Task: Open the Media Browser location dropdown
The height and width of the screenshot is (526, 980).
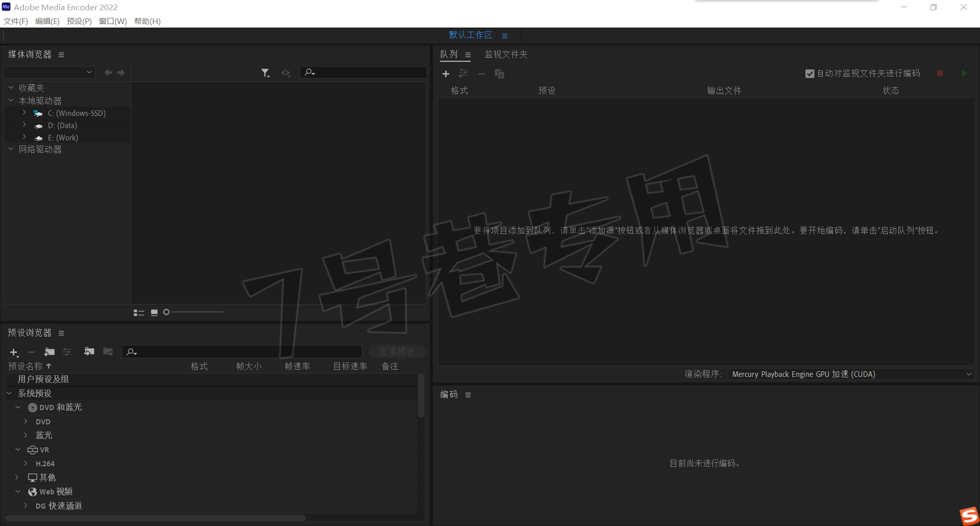Action: coord(49,72)
